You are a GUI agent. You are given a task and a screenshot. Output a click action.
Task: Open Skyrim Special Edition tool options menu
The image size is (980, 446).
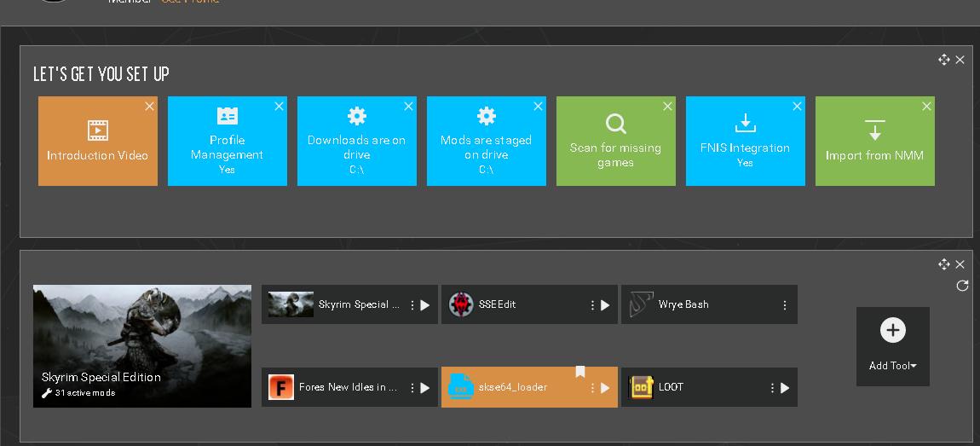(412, 305)
